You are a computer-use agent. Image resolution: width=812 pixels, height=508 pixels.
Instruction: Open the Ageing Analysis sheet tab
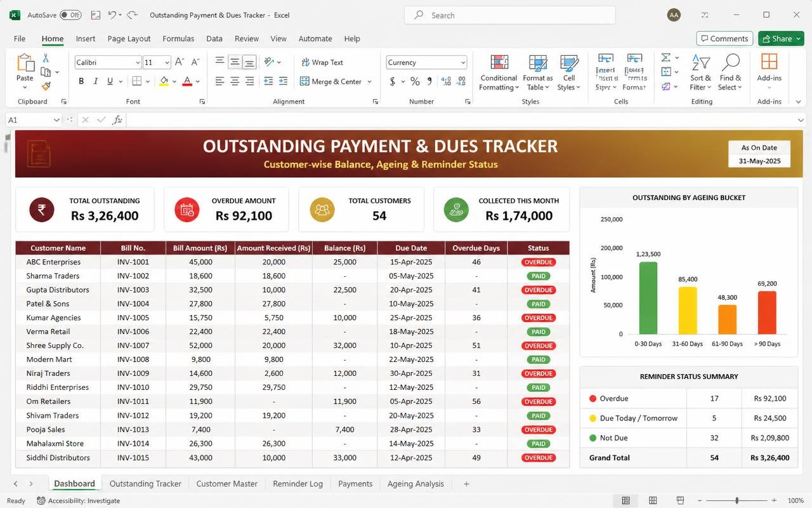tap(416, 483)
